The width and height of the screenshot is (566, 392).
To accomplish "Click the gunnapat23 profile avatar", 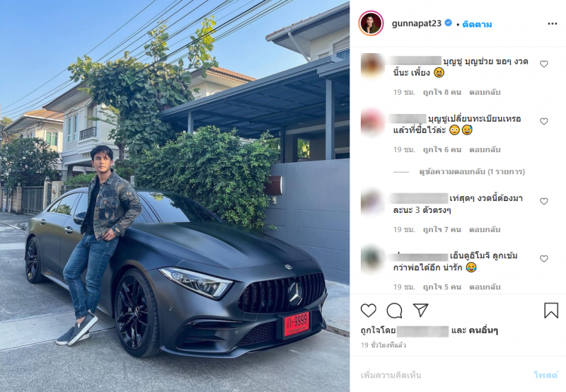I will point(371,23).
